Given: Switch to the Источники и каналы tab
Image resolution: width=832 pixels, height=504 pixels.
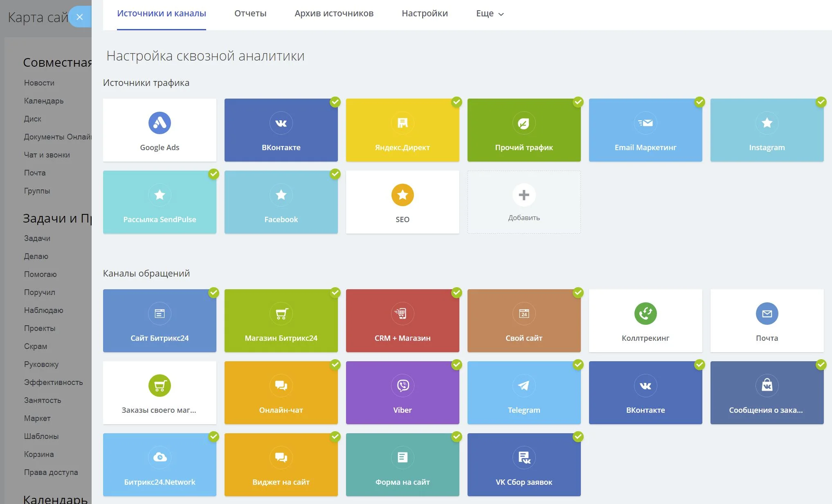Looking at the screenshot, I should tap(162, 13).
